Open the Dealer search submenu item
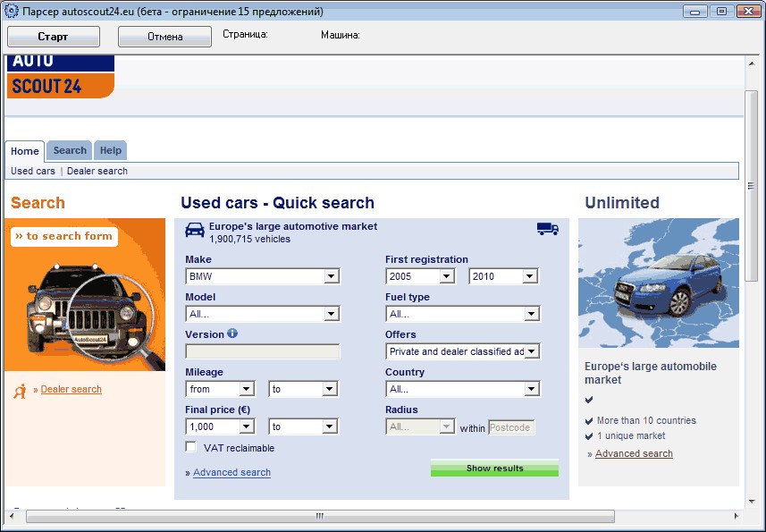 [x=97, y=171]
